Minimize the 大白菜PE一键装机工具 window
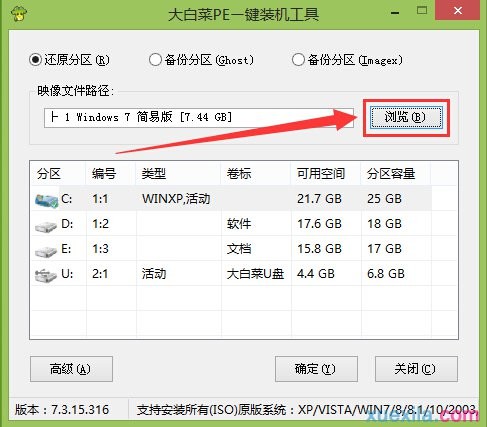The image size is (487, 427). [395, 13]
